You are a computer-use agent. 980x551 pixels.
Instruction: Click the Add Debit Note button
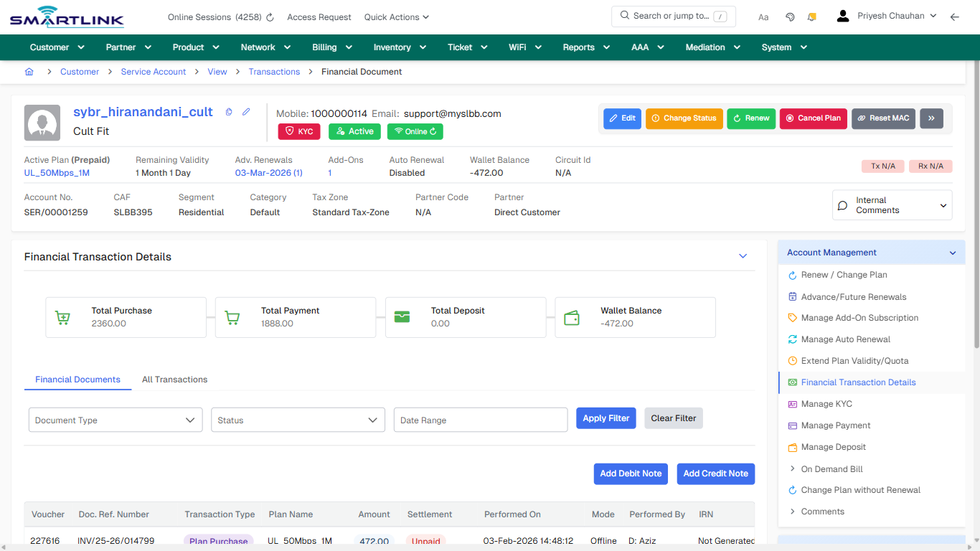pyautogui.click(x=631, y=474)
